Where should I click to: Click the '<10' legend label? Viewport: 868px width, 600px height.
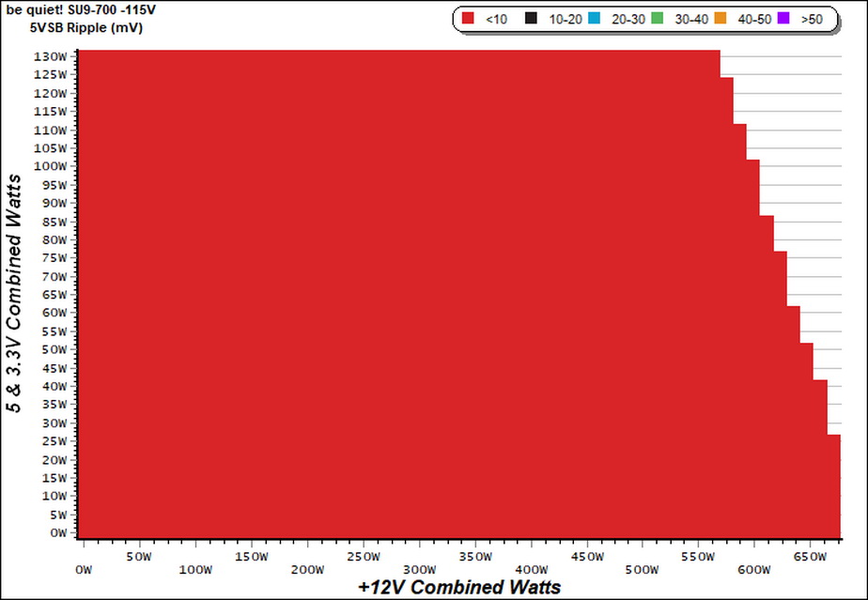(x=496, y=20)
